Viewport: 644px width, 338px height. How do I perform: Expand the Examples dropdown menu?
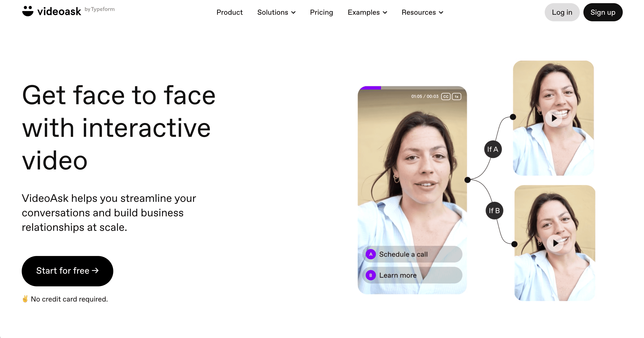point(367,12)
